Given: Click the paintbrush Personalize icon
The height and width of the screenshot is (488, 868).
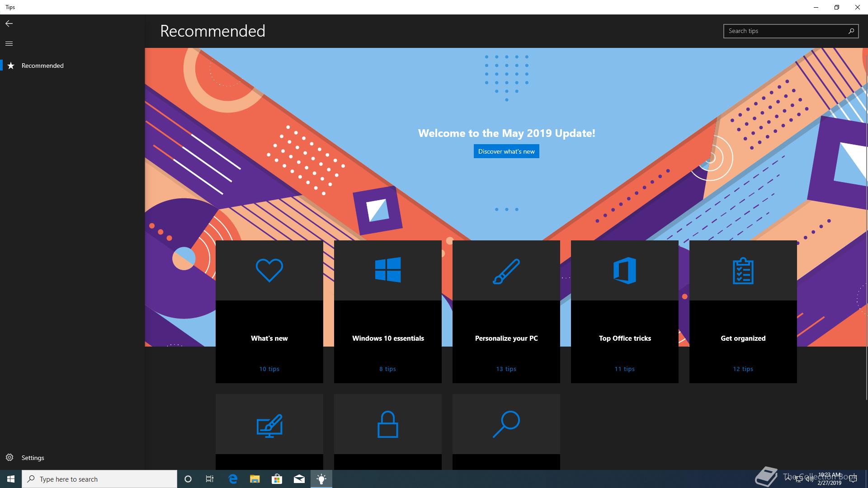Looking at the screenshot, I should 506,271.
